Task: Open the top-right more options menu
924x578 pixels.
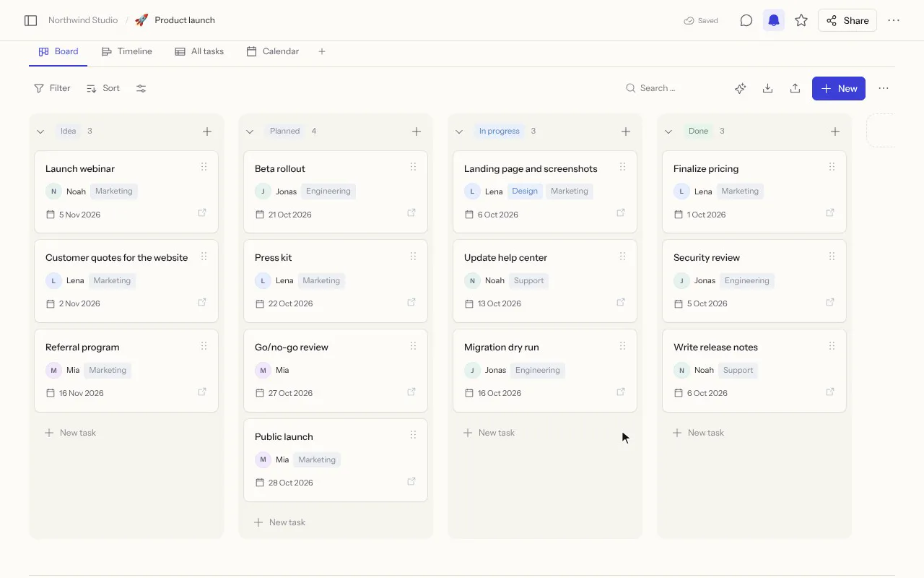Action: coord(894,20)
